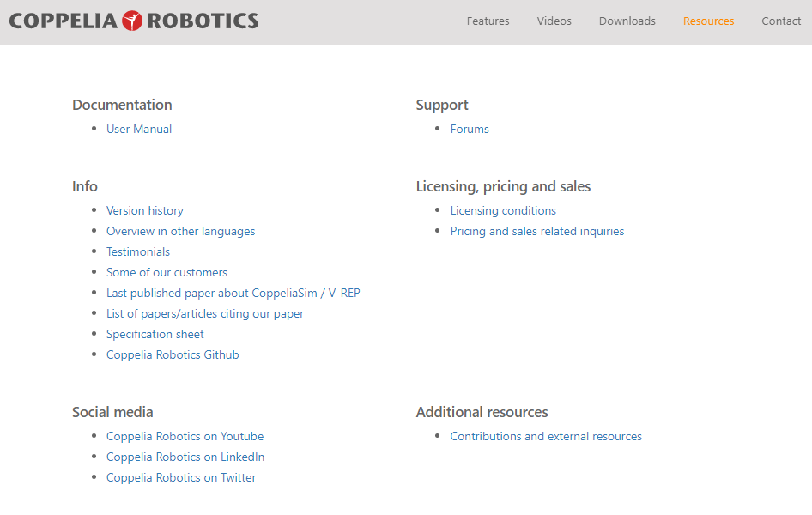View the Version history link
The width and height of the screenshot is (812, 515).
pos(145,210)
